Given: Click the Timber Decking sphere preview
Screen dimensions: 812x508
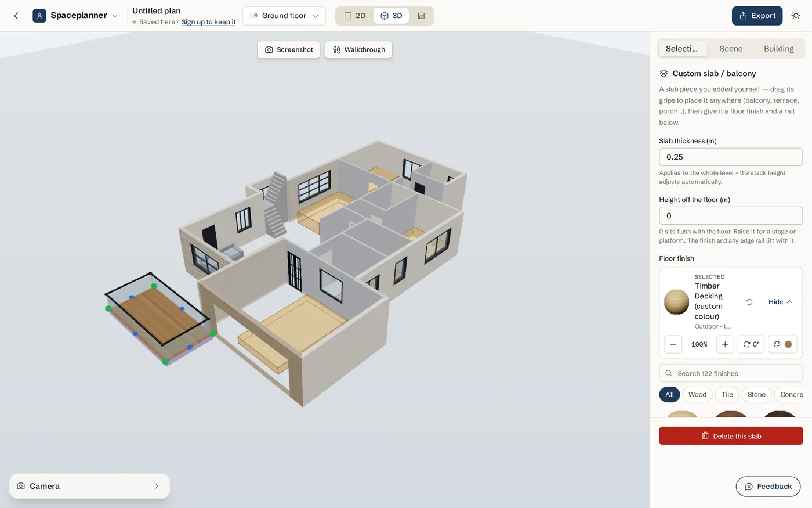Looking at the screenshot, I should 676,302.
